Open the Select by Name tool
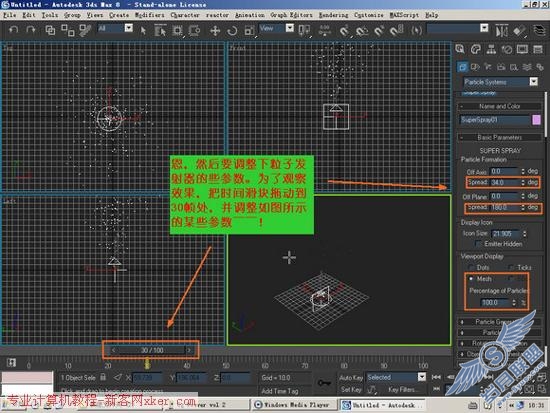The width and height of the screenshot is (550, 413). point(160,31)
